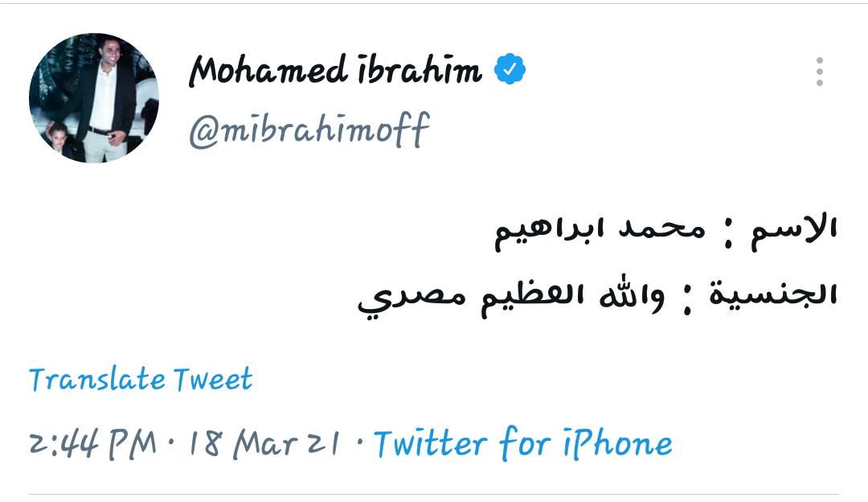Click the first Arabic line of the tweet
This screenshot has width=868, height=502.
click(665, 230)
